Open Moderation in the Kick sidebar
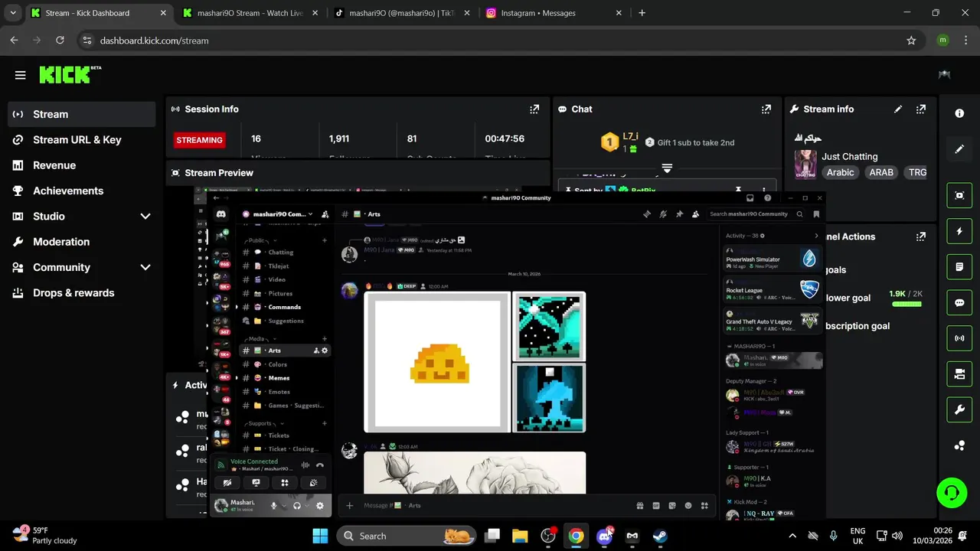 click(82, 242)
